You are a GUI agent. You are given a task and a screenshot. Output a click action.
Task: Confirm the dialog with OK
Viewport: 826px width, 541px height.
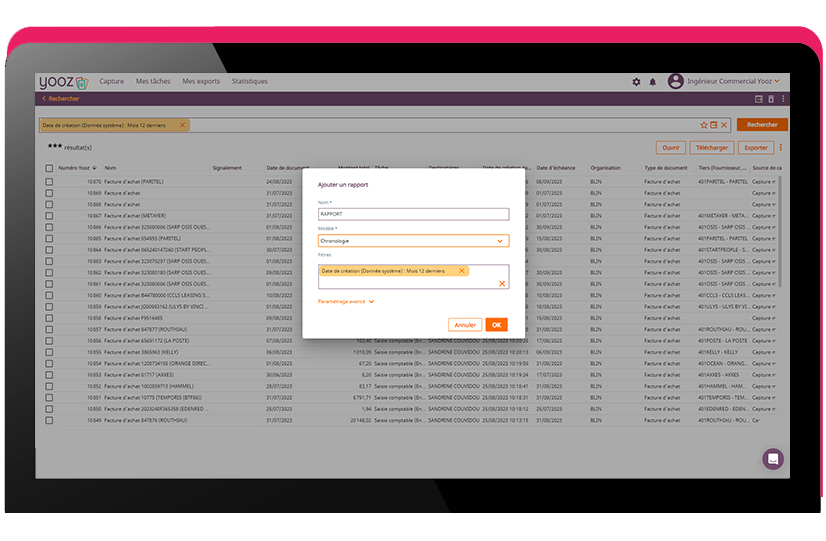[x=496, y=325]
